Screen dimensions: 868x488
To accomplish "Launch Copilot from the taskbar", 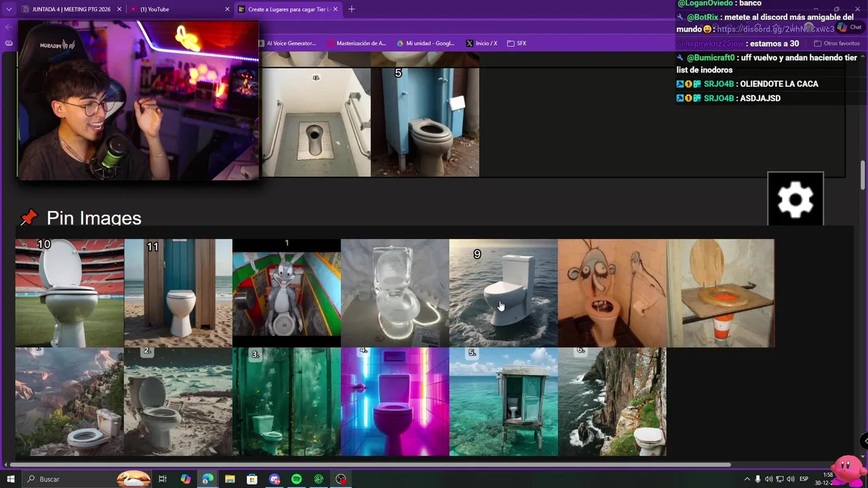I will click(x=186, y=479).
